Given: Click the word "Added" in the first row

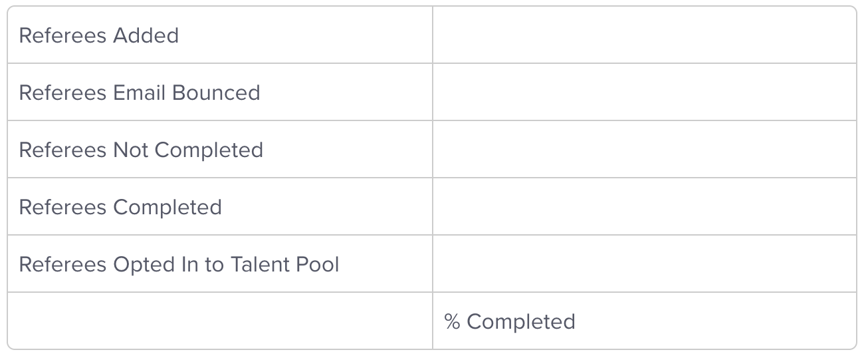Looking at the screenshot, I should coord(146,35).
